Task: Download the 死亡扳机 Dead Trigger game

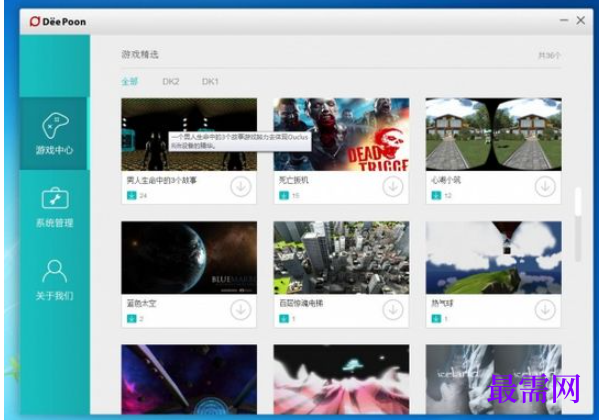Action: pos(393,187)
